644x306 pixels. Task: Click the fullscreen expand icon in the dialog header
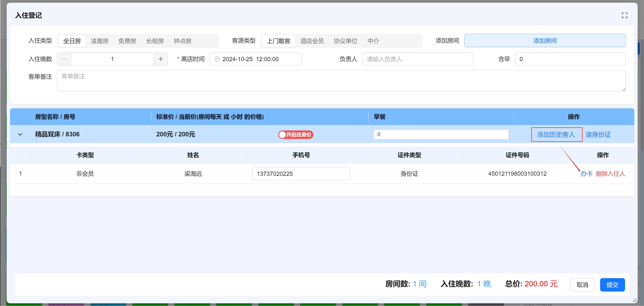coord(625,15)
